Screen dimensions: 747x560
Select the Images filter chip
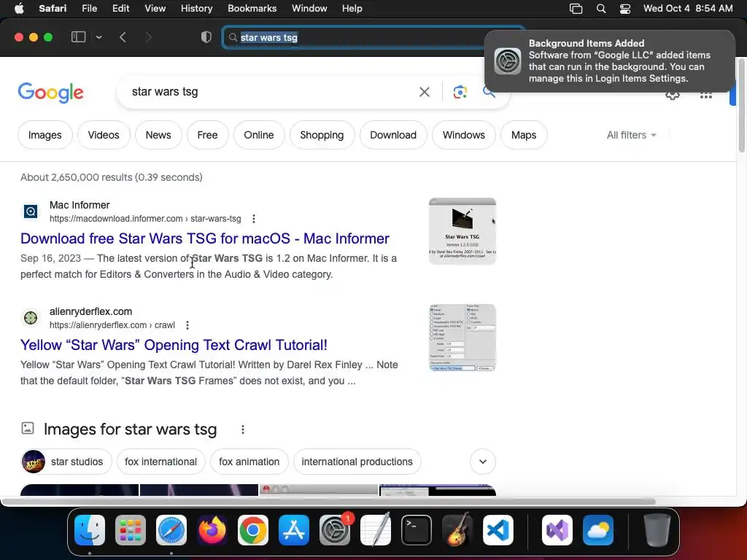pyautogui.click(x=44, y=135)
